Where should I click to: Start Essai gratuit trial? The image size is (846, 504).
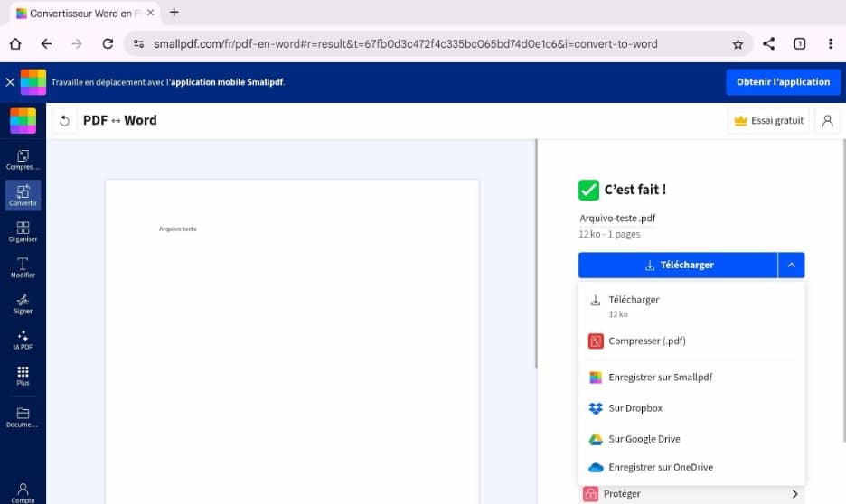click(769, 121)
